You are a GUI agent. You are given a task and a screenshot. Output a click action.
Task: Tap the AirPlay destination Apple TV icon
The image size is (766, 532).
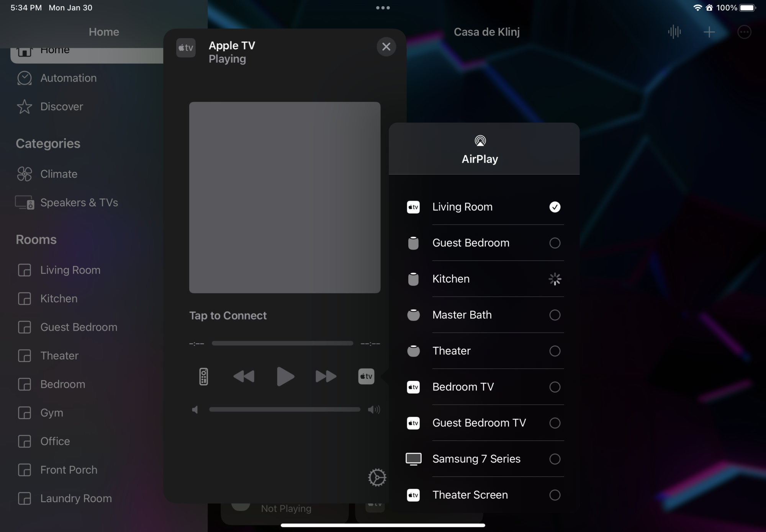(x=366, y=377)
